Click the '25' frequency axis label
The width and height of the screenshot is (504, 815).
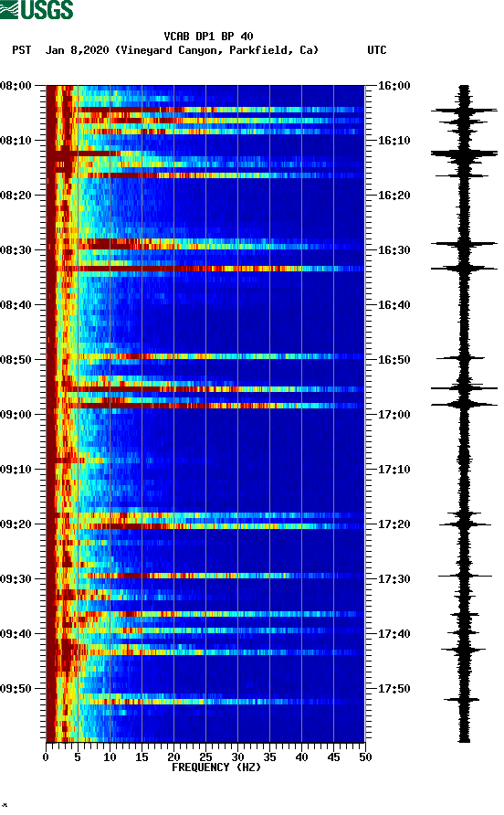[x=205, y=757]
